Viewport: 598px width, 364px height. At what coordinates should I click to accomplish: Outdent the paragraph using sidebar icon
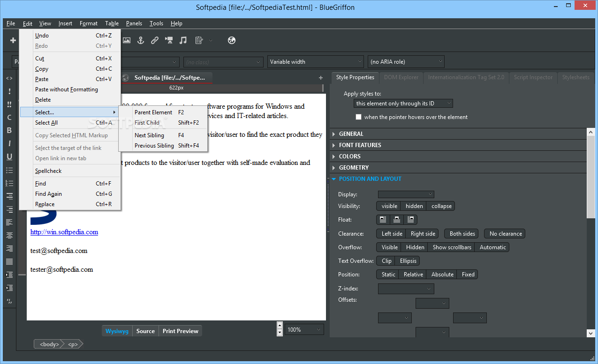click(9, 288)
